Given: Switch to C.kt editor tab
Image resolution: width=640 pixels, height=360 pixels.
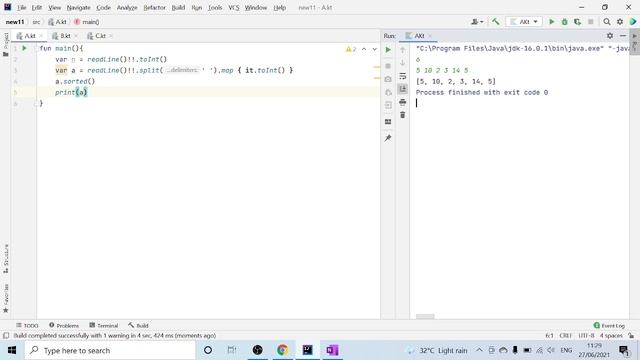Looking at the screenshot, I should coord(100,36).
